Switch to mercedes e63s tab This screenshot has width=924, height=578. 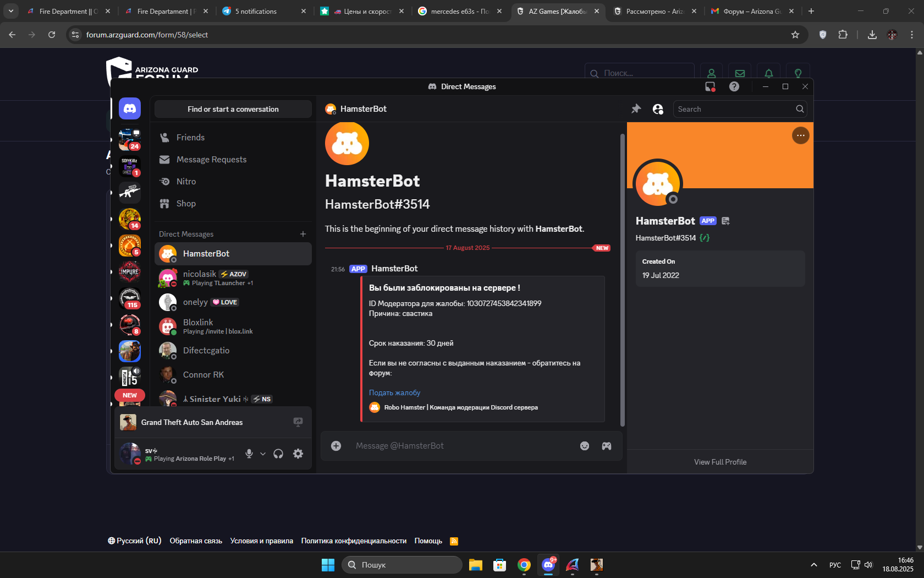point(461,11)
